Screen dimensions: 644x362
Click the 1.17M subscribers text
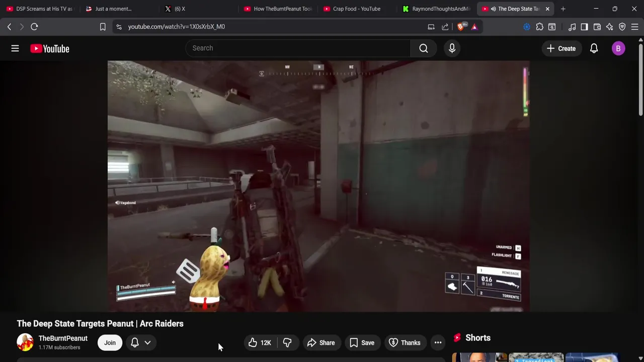coord(59,347)
